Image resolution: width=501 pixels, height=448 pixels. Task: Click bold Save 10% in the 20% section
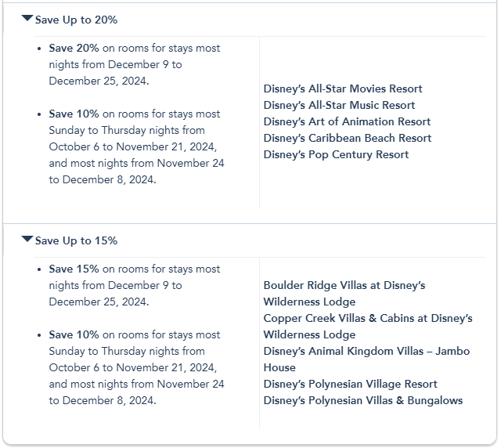(x=74, y=114)
